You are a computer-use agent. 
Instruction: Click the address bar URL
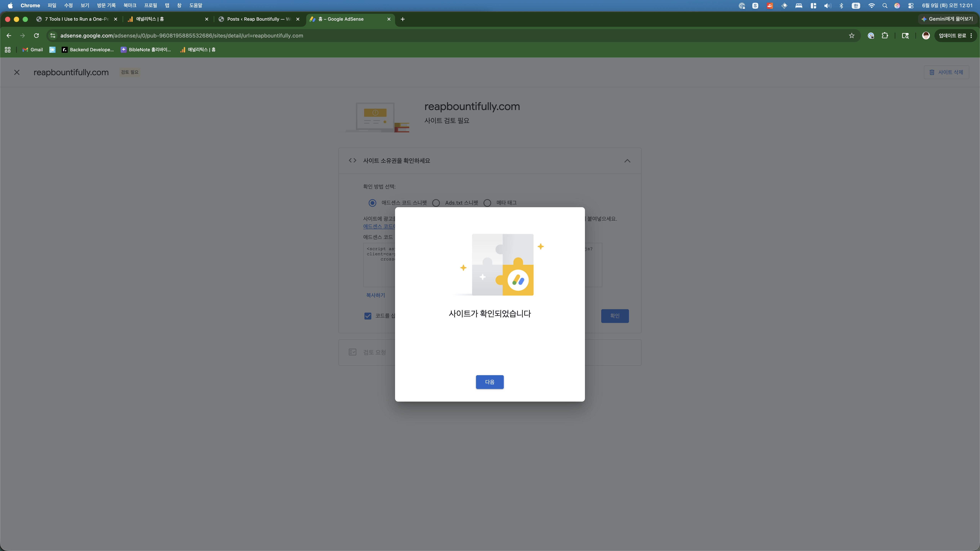point(181,35)
